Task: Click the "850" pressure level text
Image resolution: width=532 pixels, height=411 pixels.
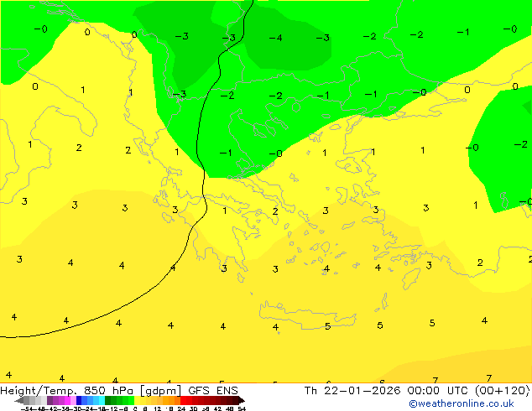Action: 95,390
